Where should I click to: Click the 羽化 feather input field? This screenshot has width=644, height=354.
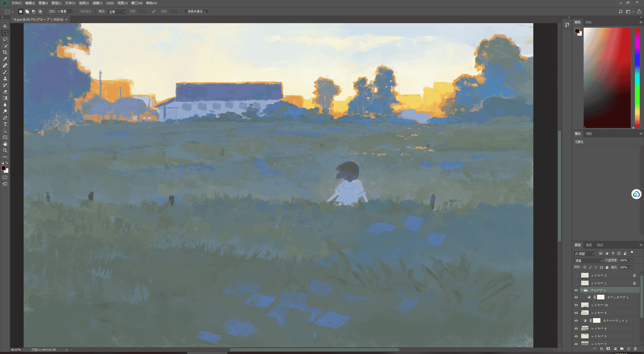tap(65, 11)
